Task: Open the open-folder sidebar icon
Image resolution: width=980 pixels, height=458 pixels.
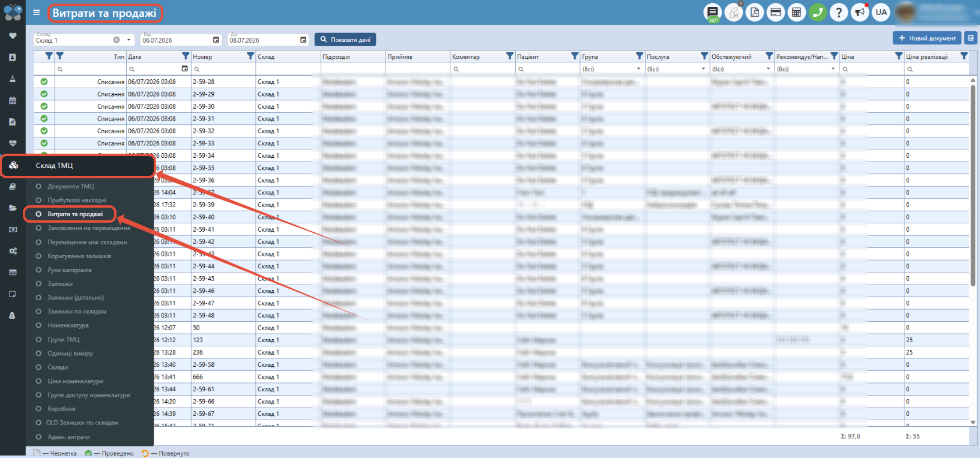Action: pyautogui.click(x=13, y=208)
